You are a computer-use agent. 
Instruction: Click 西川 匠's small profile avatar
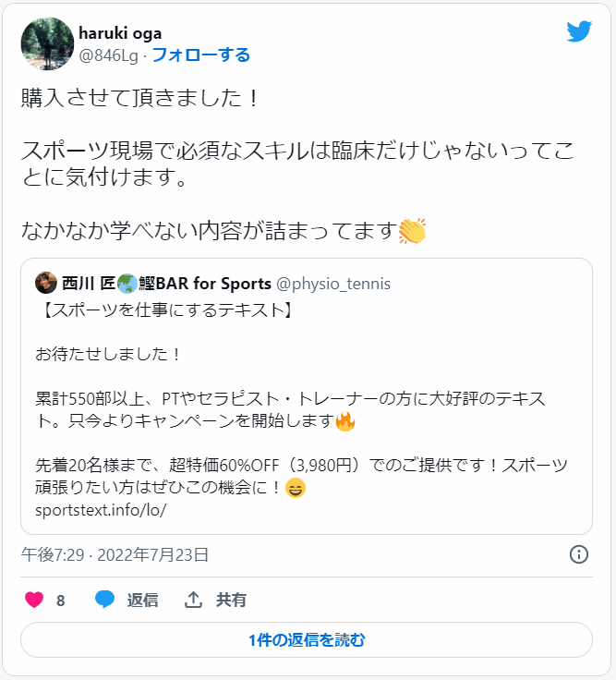46,283
